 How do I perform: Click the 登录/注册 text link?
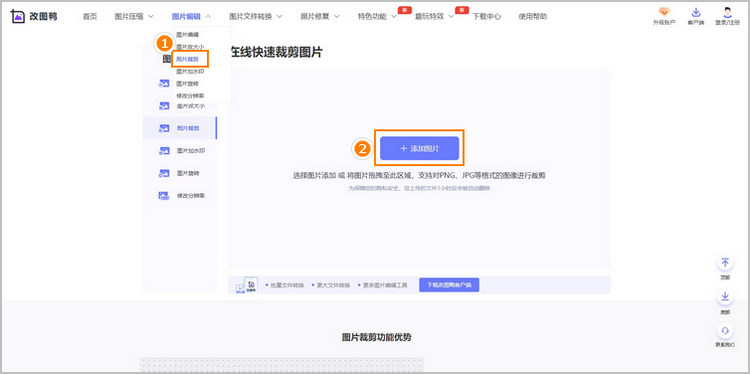point(728,22)
